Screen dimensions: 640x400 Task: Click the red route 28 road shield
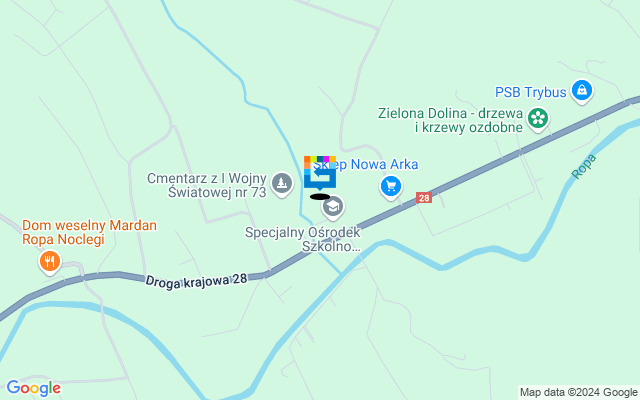click(424, 198)
